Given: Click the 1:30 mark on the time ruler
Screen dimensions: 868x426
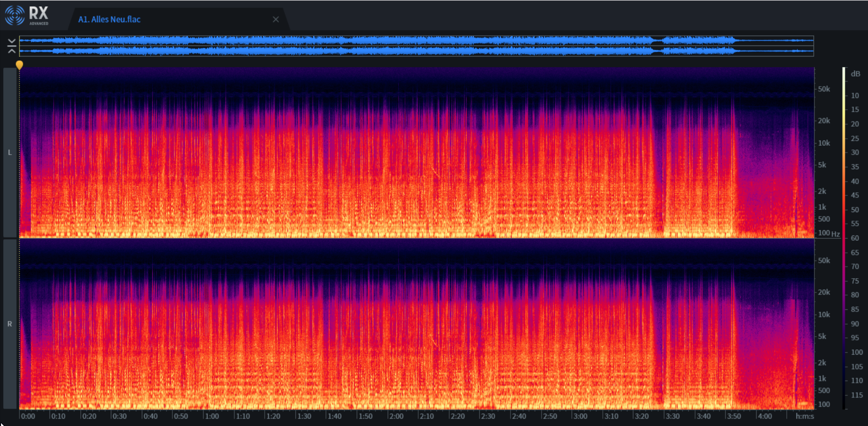Looking at the screenshot, I should tap(304, 416).
